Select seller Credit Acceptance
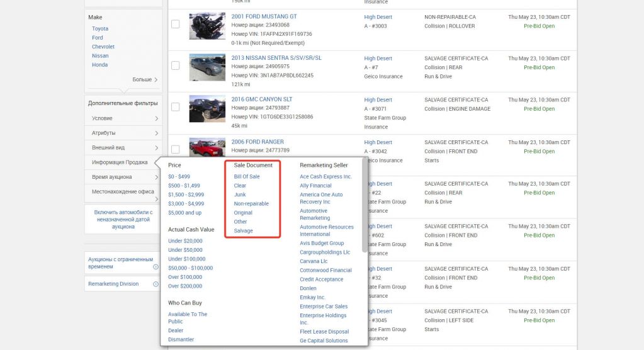This screenshot has height=350, width=644. 321,279
